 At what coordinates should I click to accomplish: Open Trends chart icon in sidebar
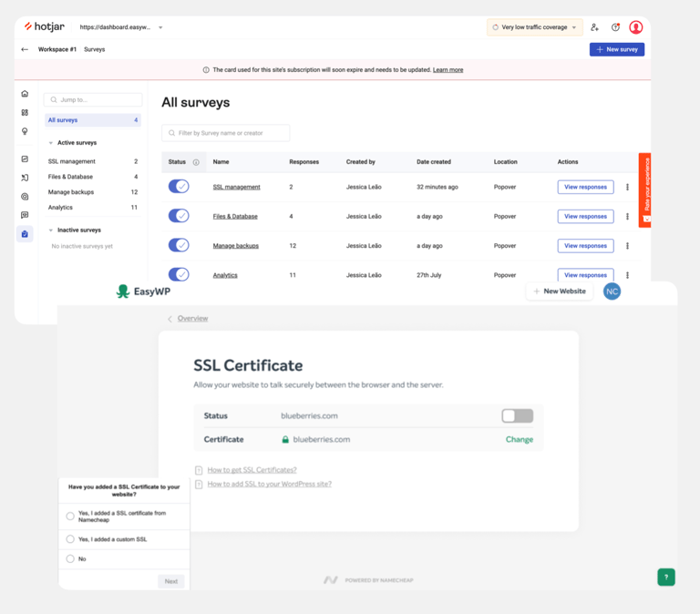25,159
